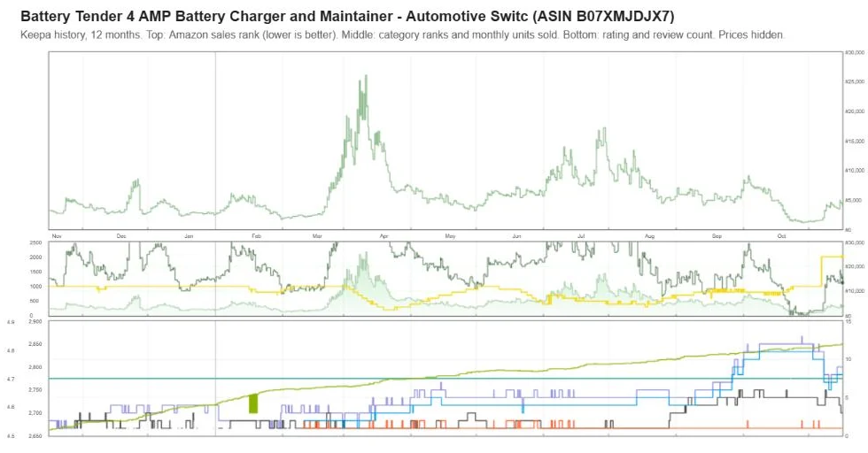
Task: Click the 2000 units axis label
Action: pyautogui.click(x=36, y=257)
